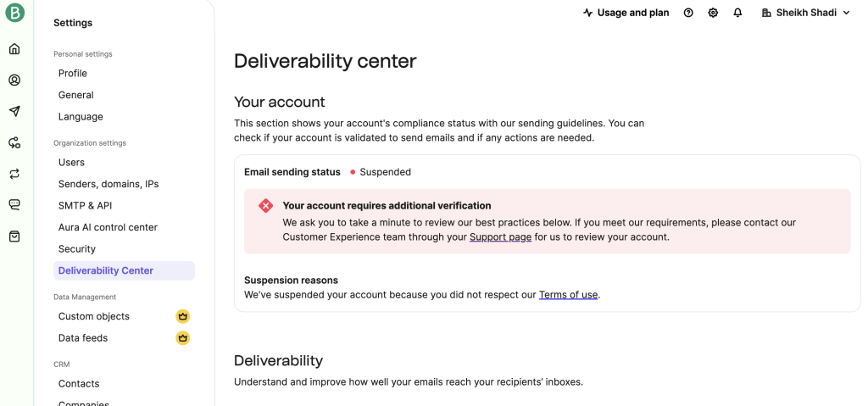Select Aura AI control center

(108, 227)
